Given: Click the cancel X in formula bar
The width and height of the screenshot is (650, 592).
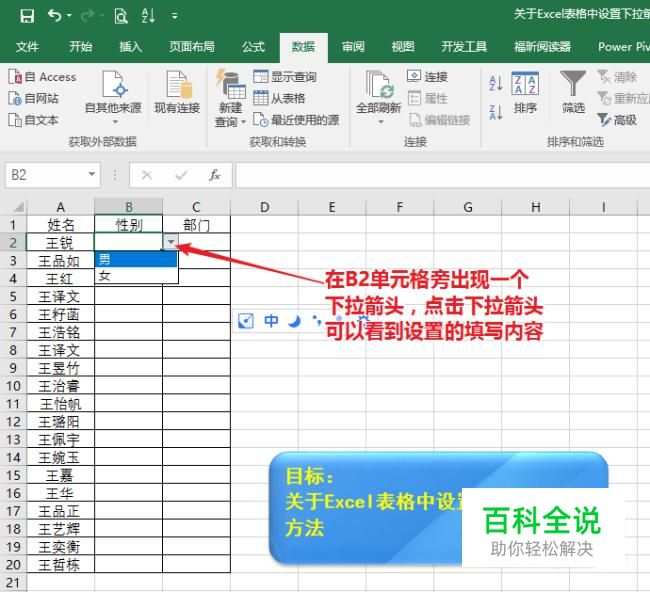Looking at the screenshot, I should [x=146, y=175].
